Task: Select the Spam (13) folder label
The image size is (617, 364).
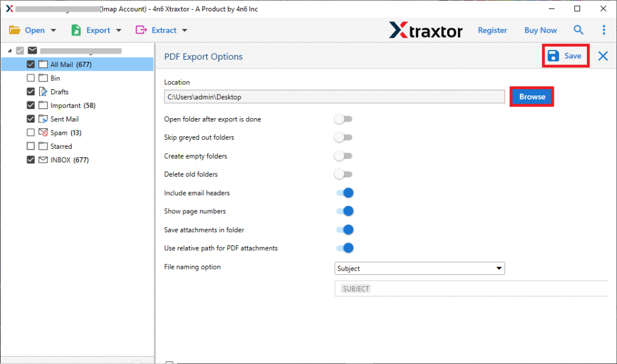Action: coord(66,133)
